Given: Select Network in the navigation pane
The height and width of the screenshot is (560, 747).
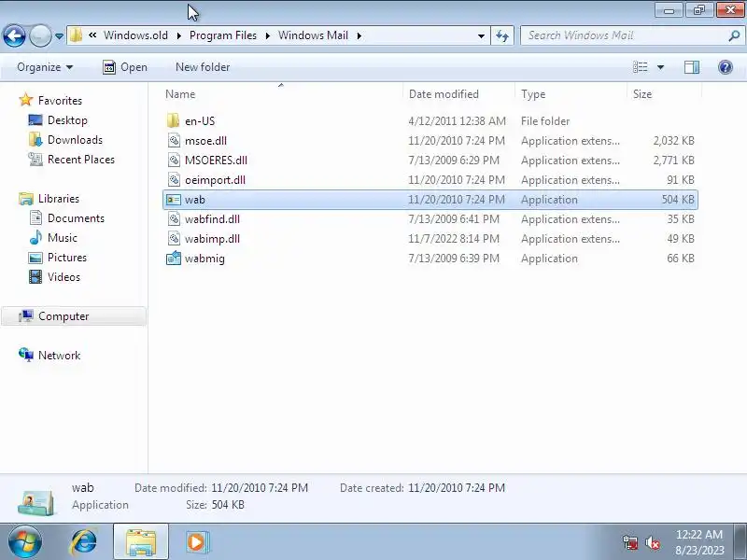Looking at the screenshot, I should 59,356.
